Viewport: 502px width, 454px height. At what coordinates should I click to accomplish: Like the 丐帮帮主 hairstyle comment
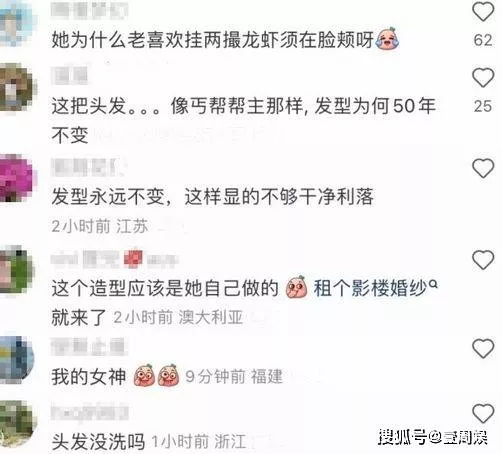(x=483, y=78)
